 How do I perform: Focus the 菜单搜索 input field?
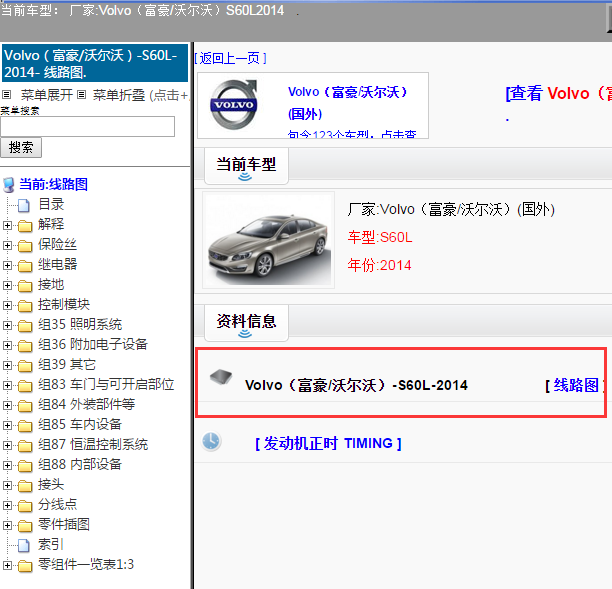(x=87, y=126)
